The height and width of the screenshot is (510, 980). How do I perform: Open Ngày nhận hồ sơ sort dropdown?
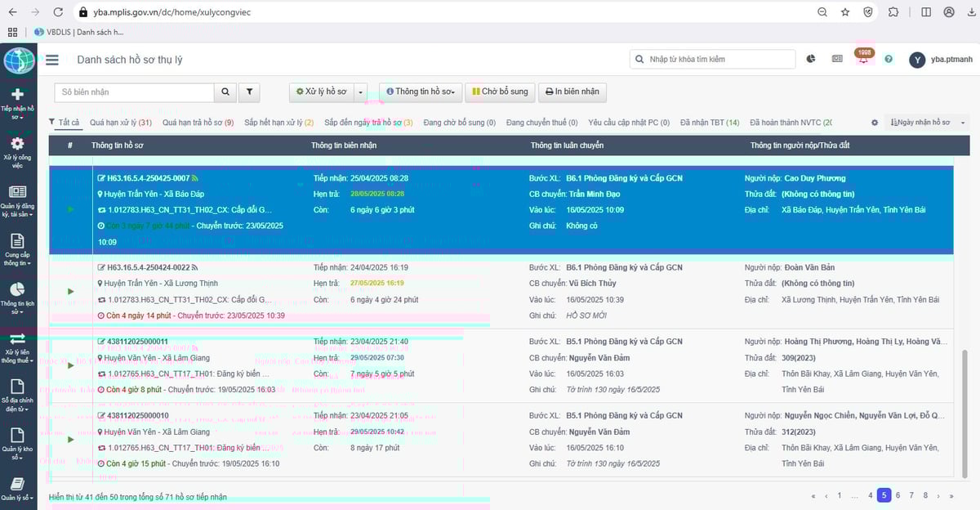point(926,123)
